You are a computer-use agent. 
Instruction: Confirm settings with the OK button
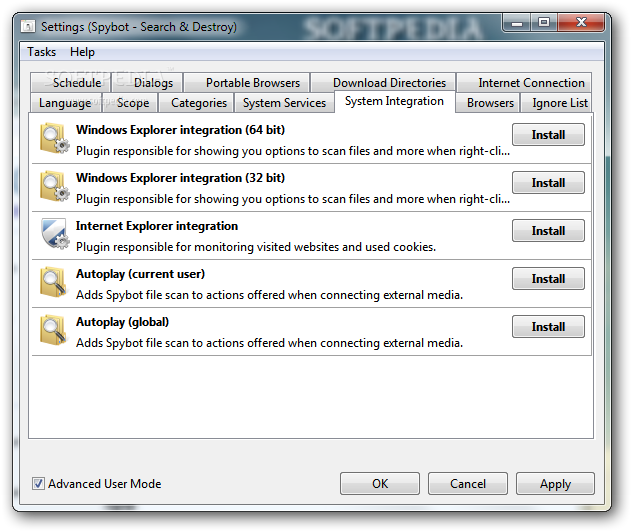pos(380,484)
